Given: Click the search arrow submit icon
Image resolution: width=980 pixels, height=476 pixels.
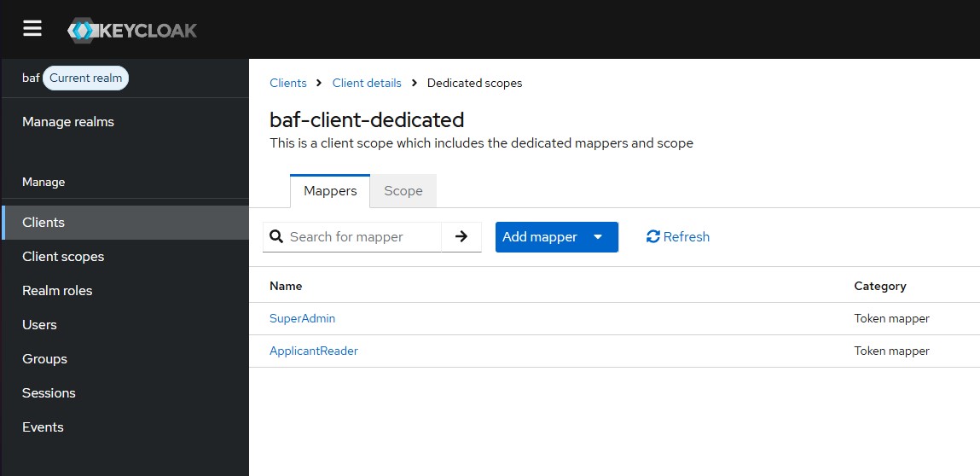Looking at the screenshot, I should [x=461, y=236].
